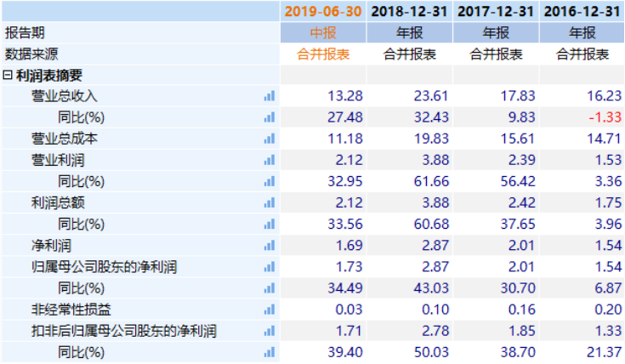Click growth value 6.87
This screenshot has width=625, height=364.
coord(608,288)
